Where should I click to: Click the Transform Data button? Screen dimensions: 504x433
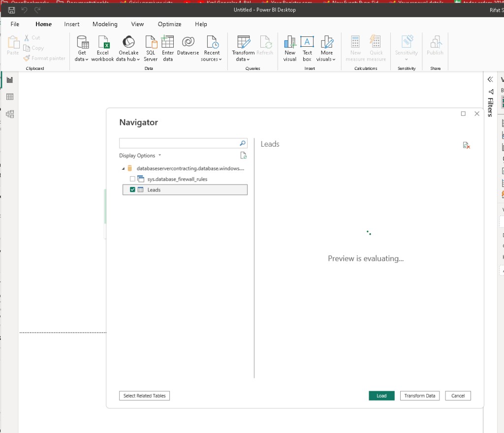[419, 396]
